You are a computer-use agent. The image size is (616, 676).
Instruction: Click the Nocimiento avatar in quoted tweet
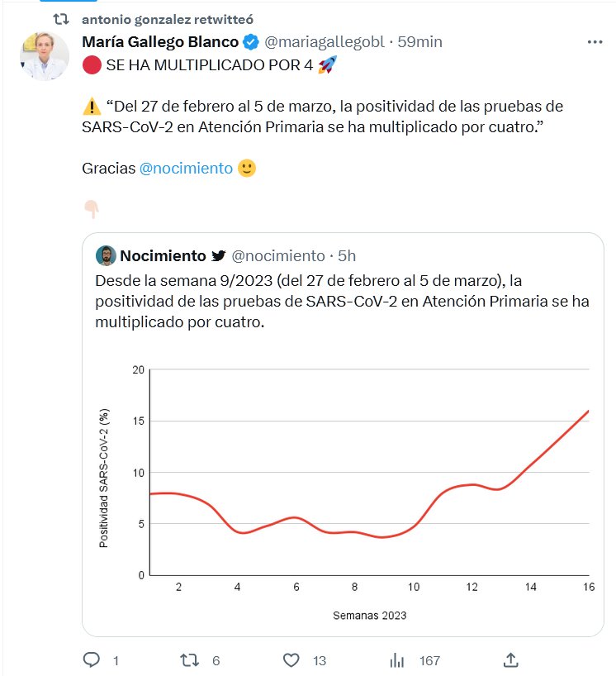tap(105, 255)
